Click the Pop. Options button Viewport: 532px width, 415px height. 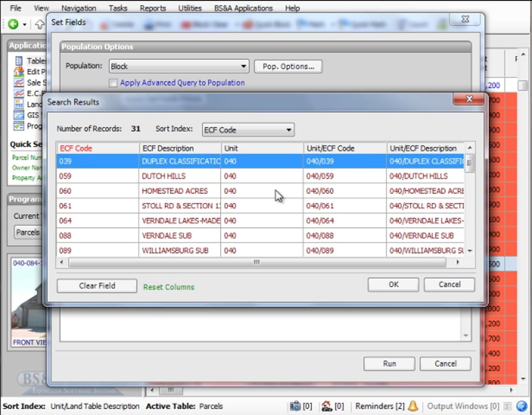coord(288,66)
